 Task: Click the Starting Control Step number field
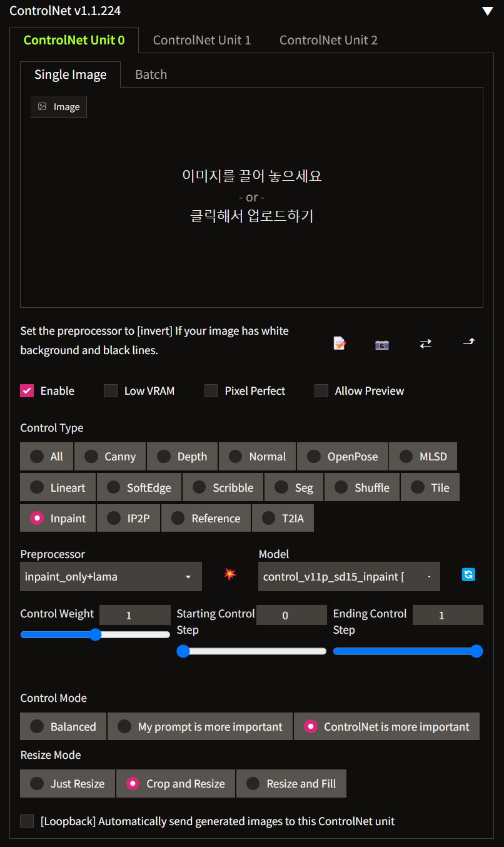pyautogui.click(x=291, y=615)
